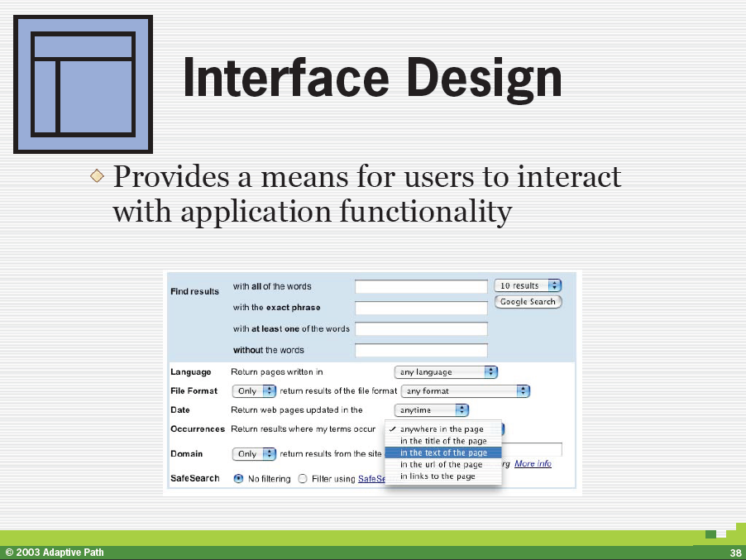Focus the exact phrase text field
Image resolution: width=746 pixels, height=560 pixels.
pyautogui.click(x=421, y=308)
